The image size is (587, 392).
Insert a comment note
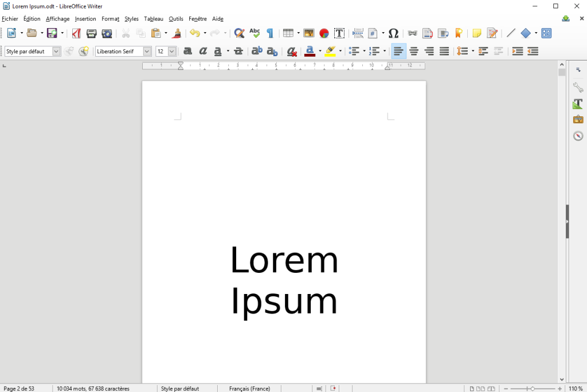(476, 33)
